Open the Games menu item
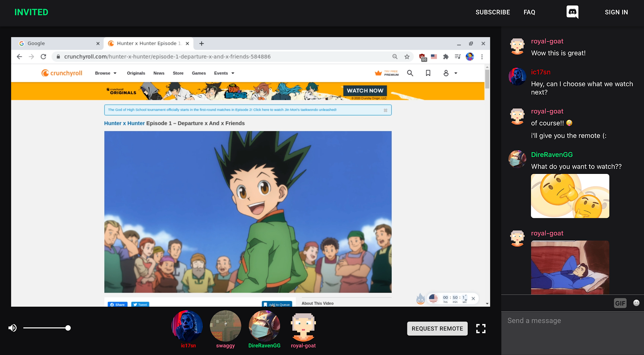Image resolution: width=644 pixels, height=355 pixels. (x=199, y=73)
